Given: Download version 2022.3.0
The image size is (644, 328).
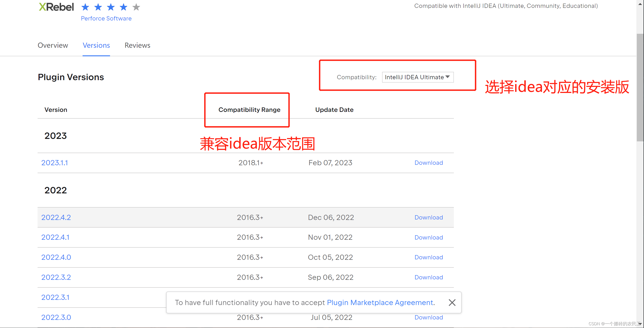Looking at the screenshot, I should pos(429,317).
